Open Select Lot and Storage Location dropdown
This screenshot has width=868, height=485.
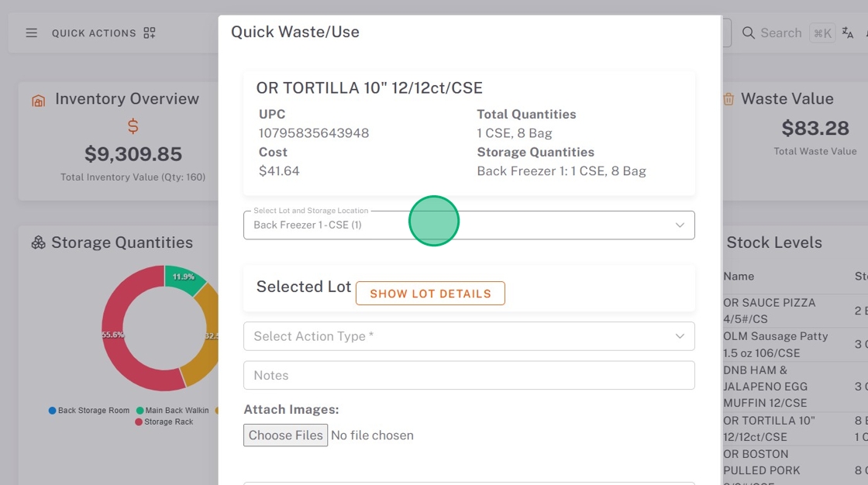click(x=469, y=225)
